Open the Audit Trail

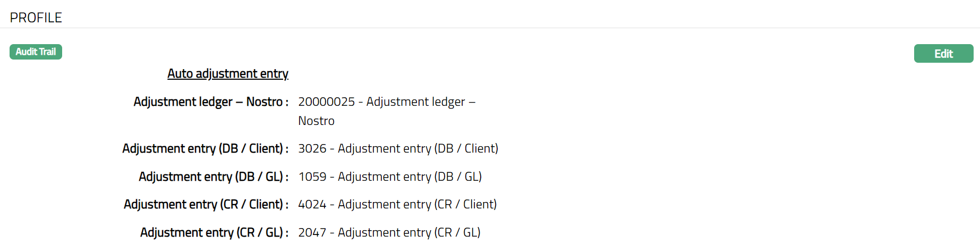(x=36, y=52)
